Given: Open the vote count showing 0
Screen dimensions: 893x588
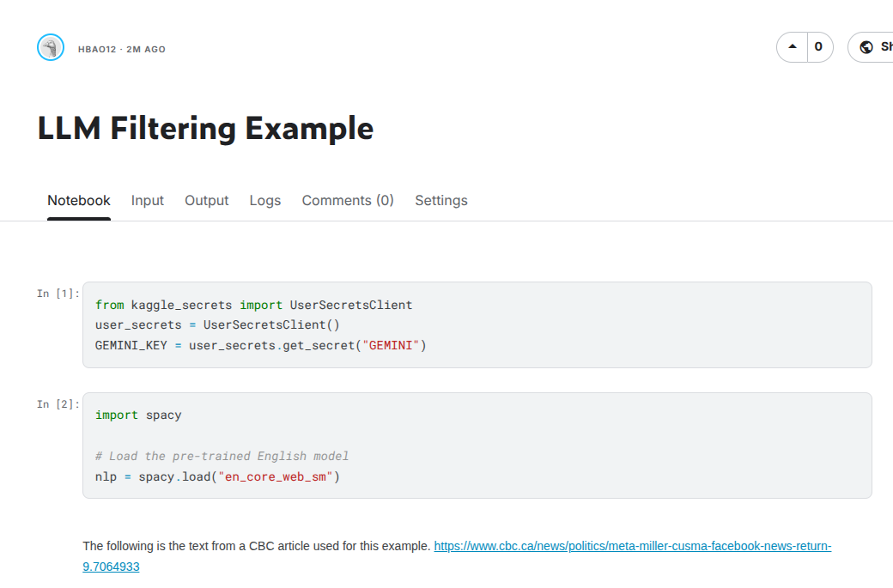Looking at the screenshot, I should coord(818,47).
